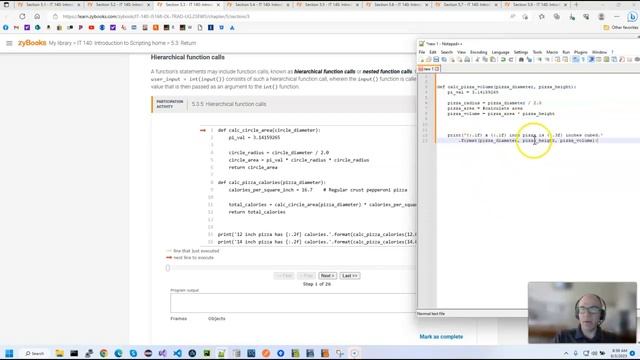The image size is (640, 360).
Task: Click the zyBooks logo
Action: tap(32, 43)
